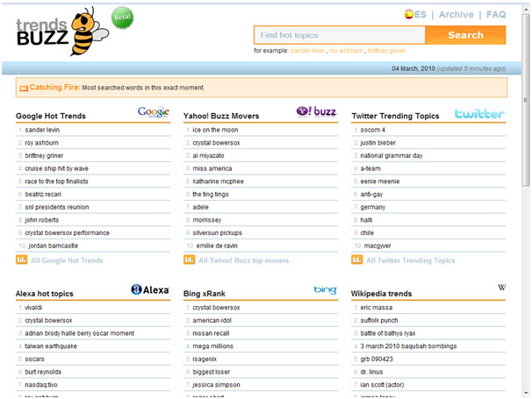Focus the Find hot topics field

coord(340,35)
